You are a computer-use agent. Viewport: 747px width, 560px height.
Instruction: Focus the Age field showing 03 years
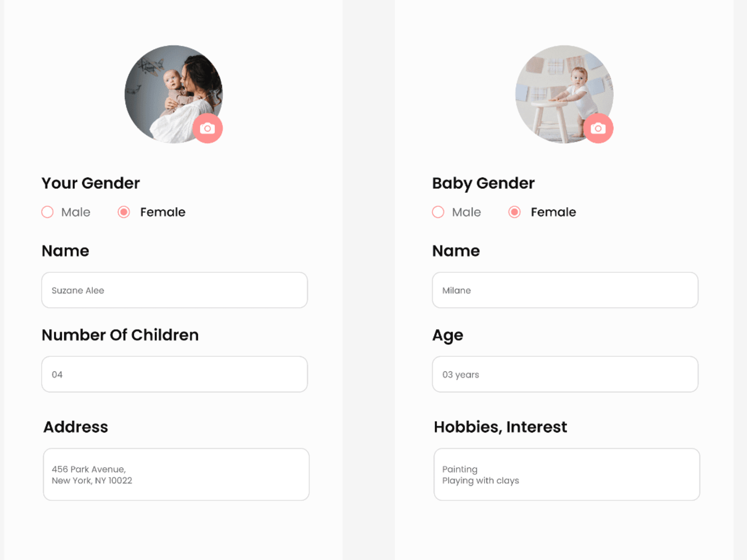(x=565, y=374)
